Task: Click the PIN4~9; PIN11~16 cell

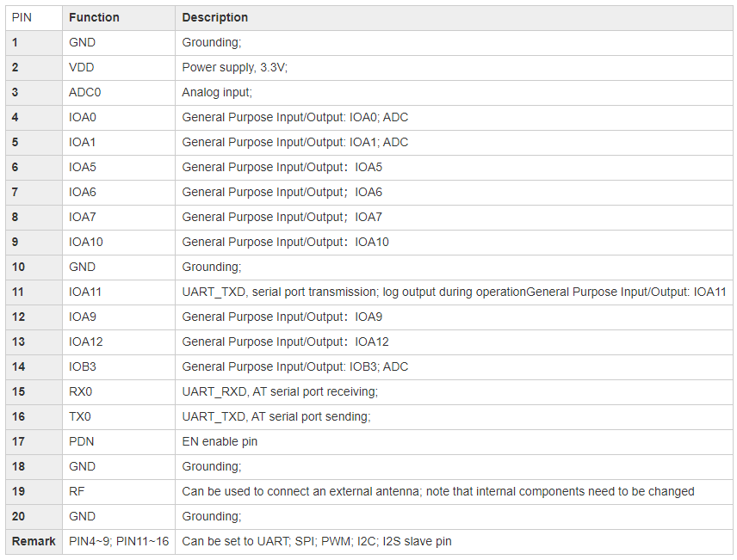Action: pyautogui.click(x=119, y=541)
